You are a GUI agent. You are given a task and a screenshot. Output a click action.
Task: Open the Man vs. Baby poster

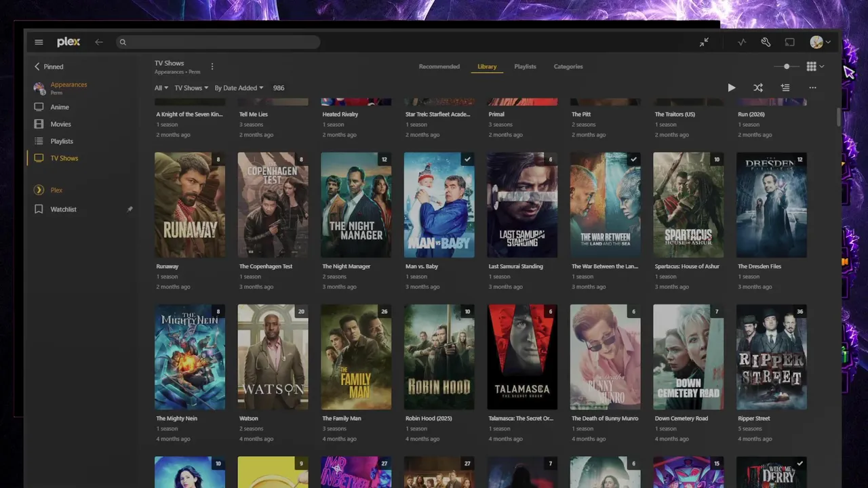click(439, 205)
